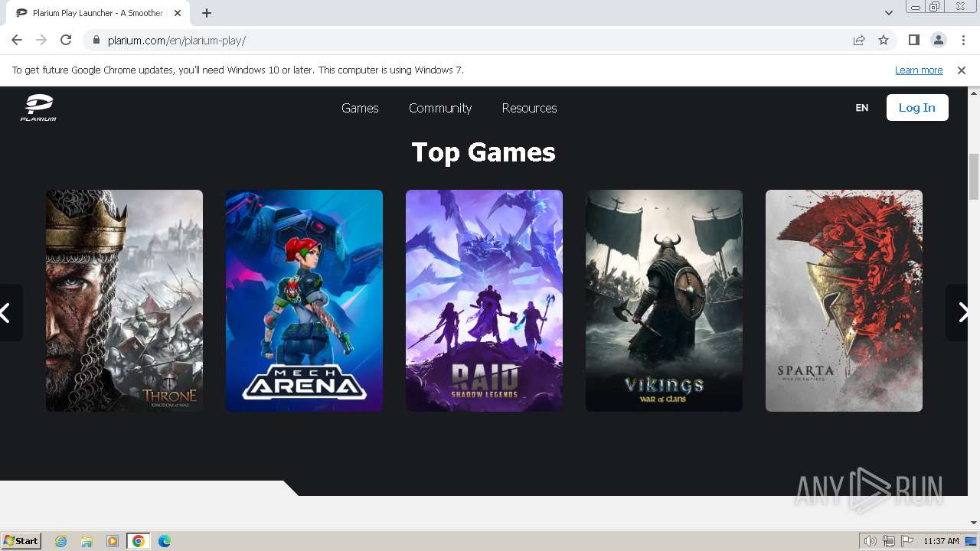Show next games with right carousel arrow

pyautogui.click(x=958, y=313)
